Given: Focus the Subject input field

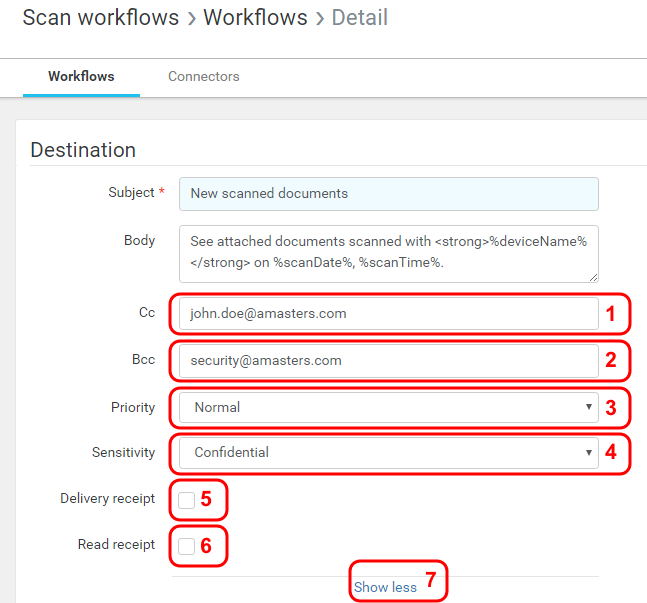Looking at the screenshot, I should tap(388, 194).
